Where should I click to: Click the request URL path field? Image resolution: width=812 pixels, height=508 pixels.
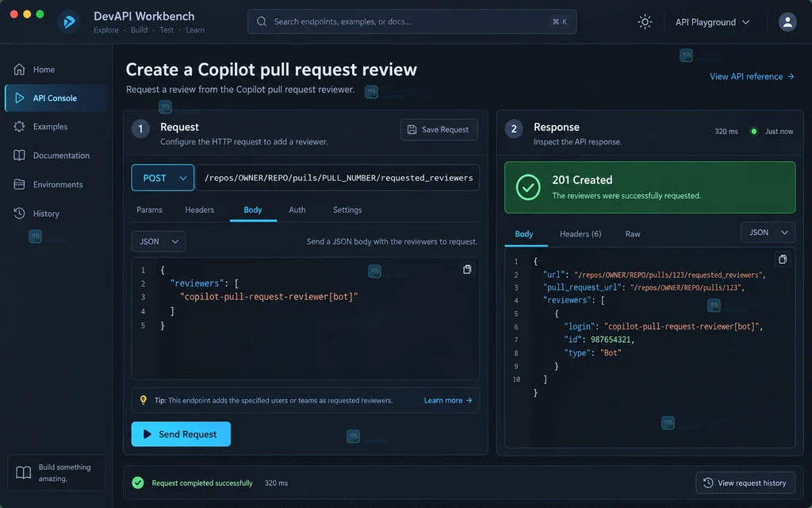click(x=337, y=178)
